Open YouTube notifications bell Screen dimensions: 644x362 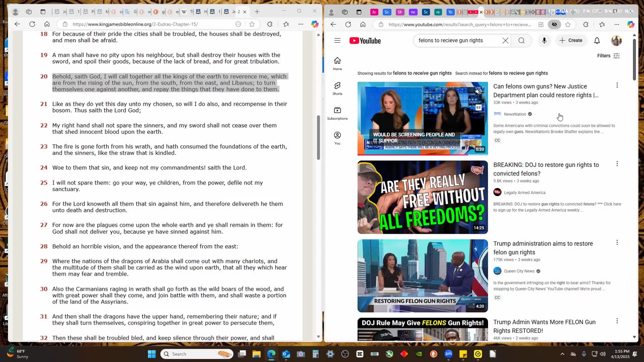597,41
